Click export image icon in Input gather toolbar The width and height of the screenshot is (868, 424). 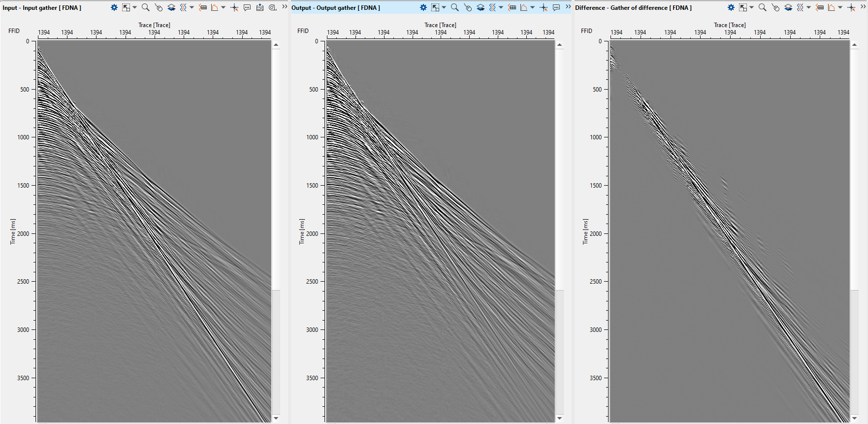tap(260, 7)
